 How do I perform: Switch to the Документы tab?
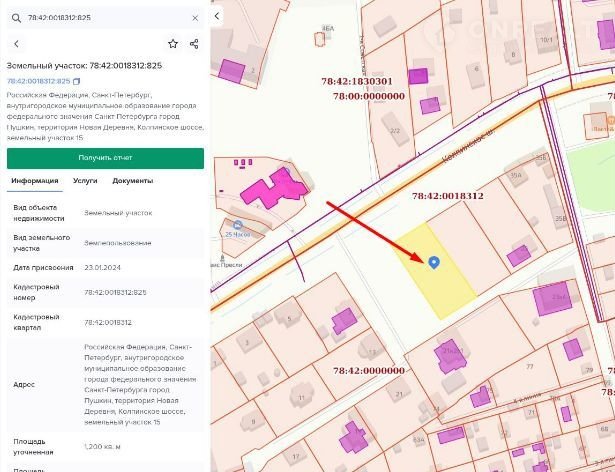tap(132, 181)
